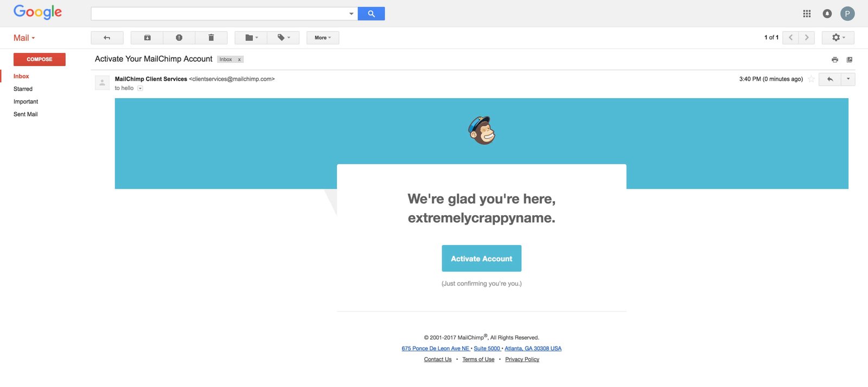
Task: Open the Inbox folder
Action: (21, 76)
